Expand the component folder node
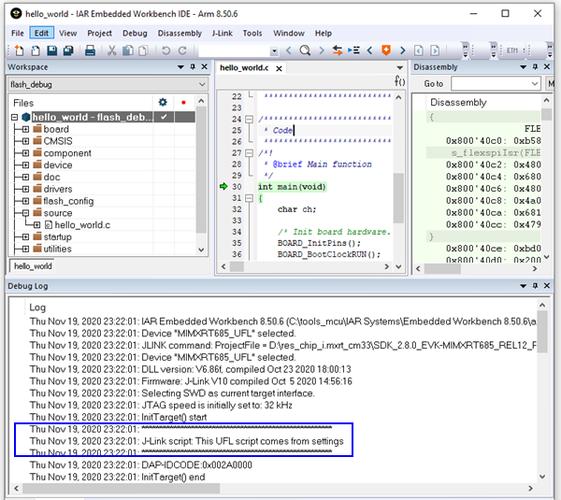561x500 pixels. pos(25,153)
